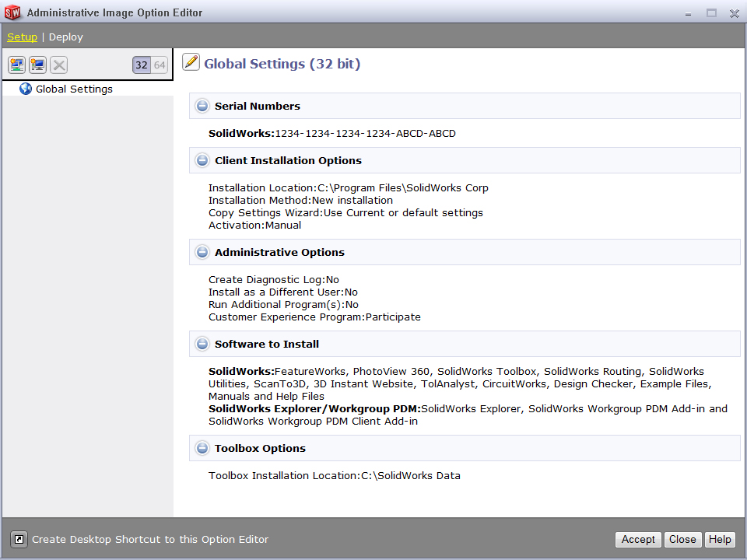Collapse the Administrative Options section
Screen dimensions: 747x560
[x=202, y=252]
